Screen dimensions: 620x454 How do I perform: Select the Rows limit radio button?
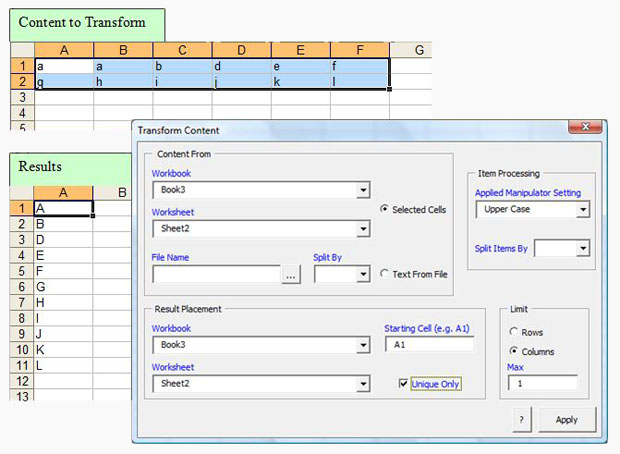click(515, 332)
